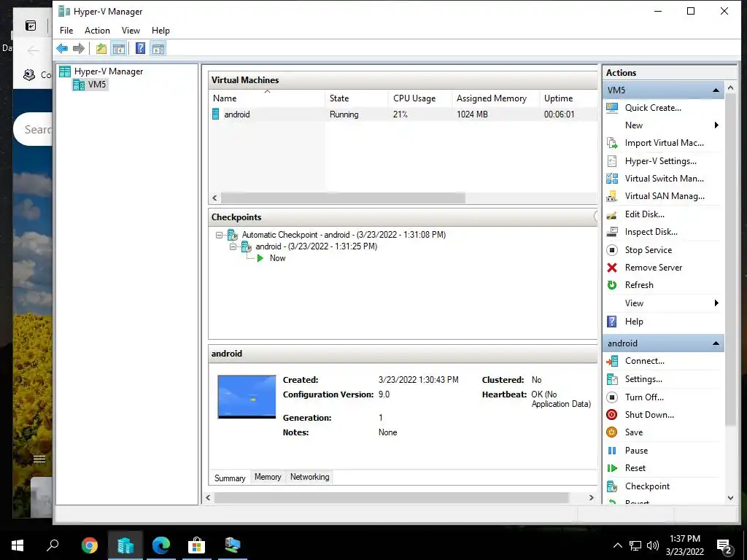Open Microsoft Store from taskbar

coord(196,545)
